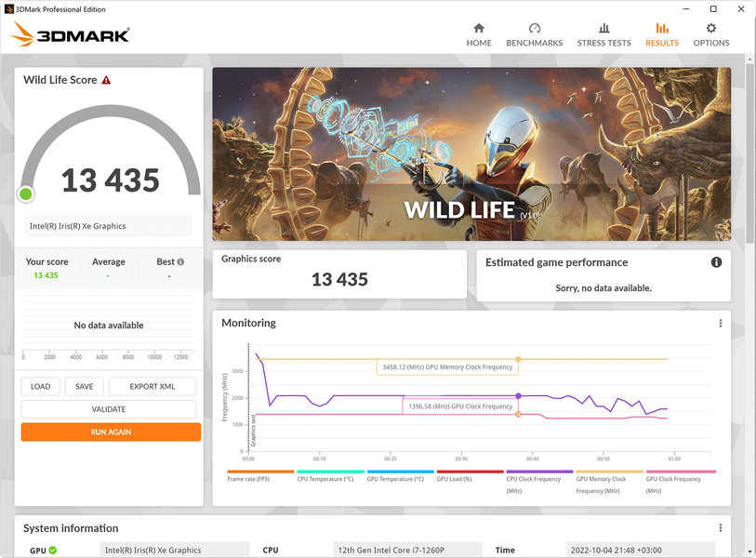
Task: Click the Graphics score value 13 435
Action: coord(339,279)
